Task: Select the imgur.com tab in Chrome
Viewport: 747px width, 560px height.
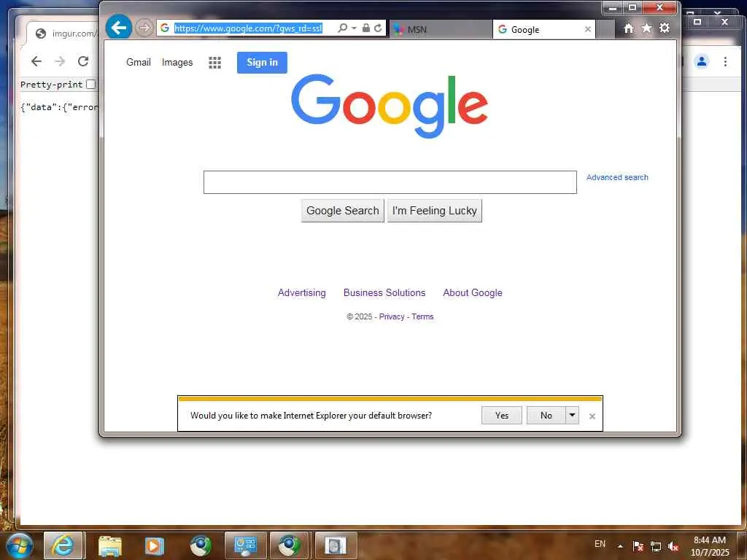Action: coord(63,34)
